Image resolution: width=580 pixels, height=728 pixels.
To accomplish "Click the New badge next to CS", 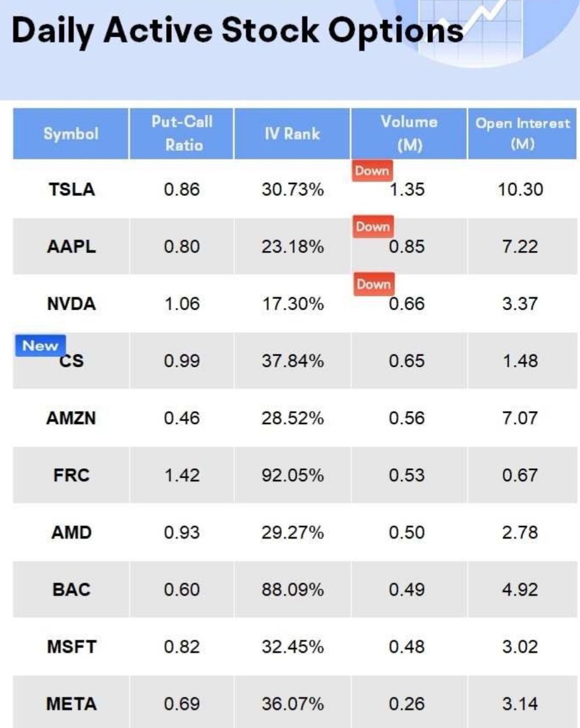I will (x=41, y=346).
